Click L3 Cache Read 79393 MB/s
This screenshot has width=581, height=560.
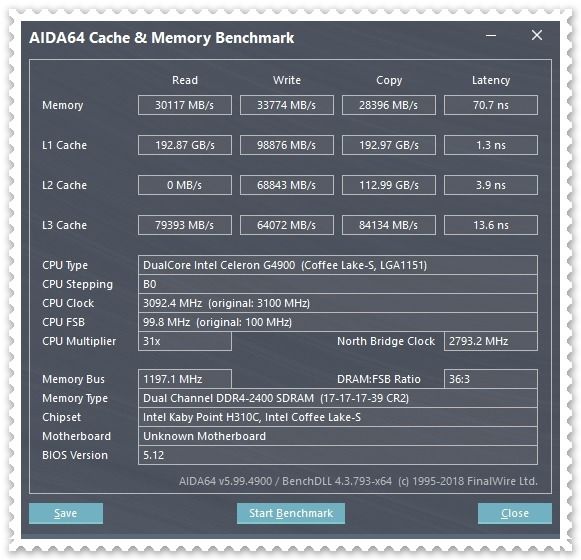click(x=185, y=225)
